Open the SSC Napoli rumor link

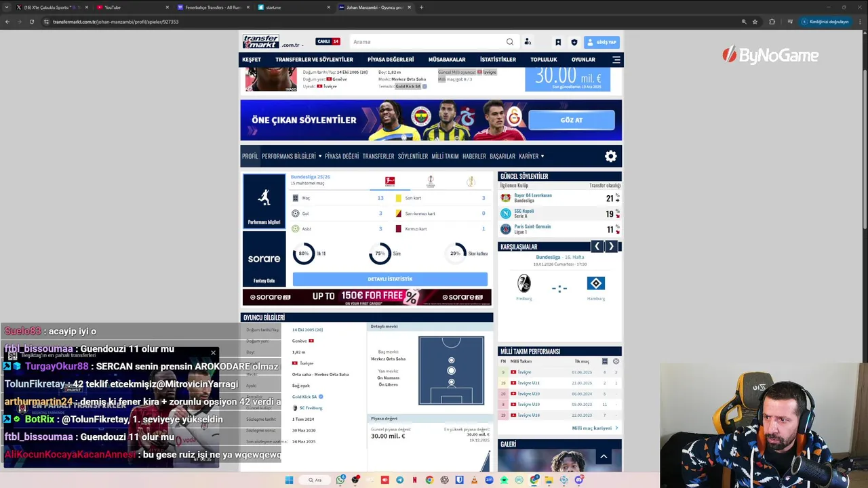tap(524, 211)
